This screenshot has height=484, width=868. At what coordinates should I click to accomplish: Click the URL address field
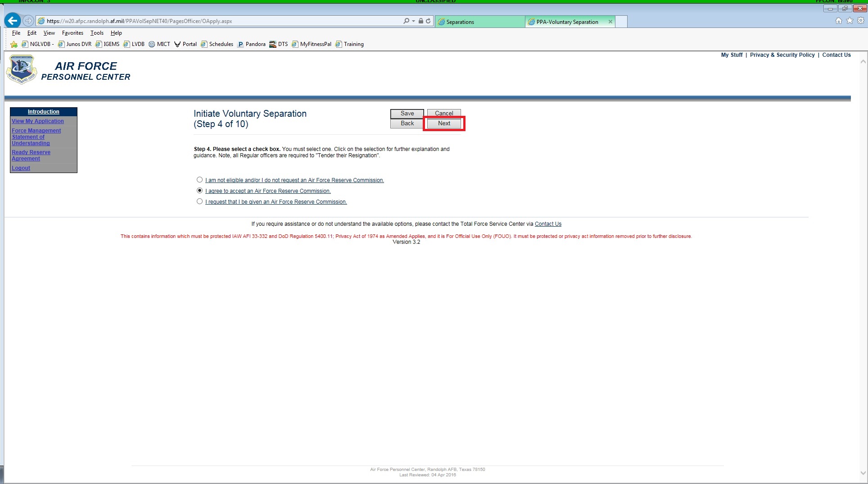[221, 21]
